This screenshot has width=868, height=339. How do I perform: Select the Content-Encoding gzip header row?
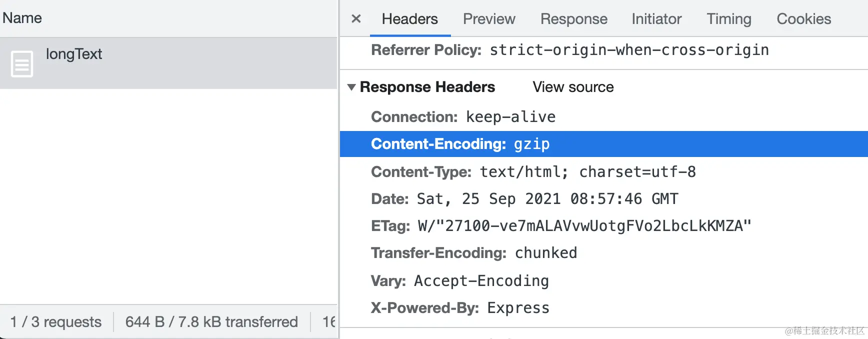(604, 144)
